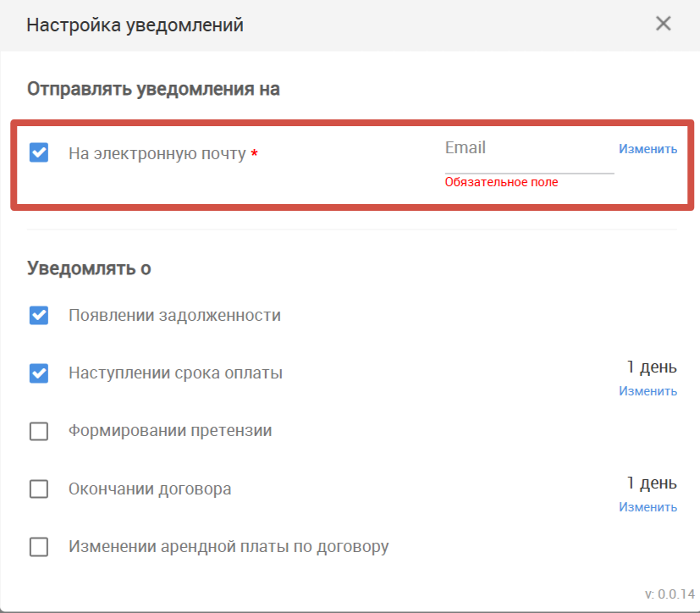Click 1 день value for Окончании договора

652,483
